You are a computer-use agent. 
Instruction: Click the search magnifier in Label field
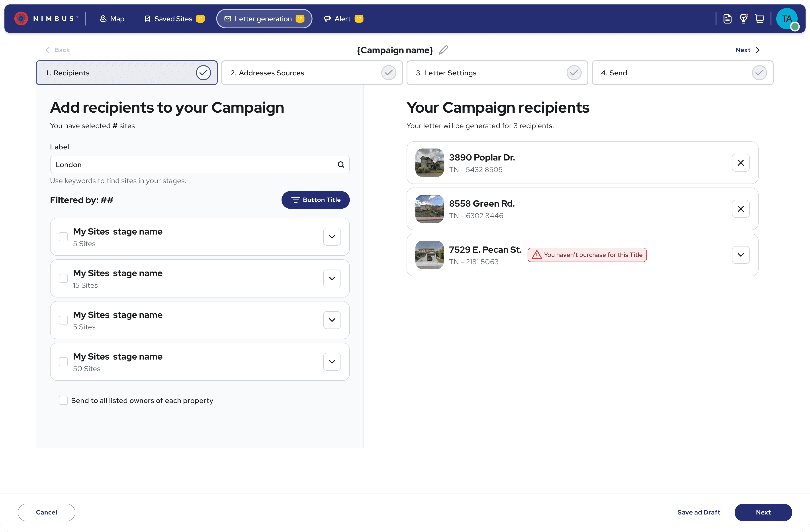point(341,165)
